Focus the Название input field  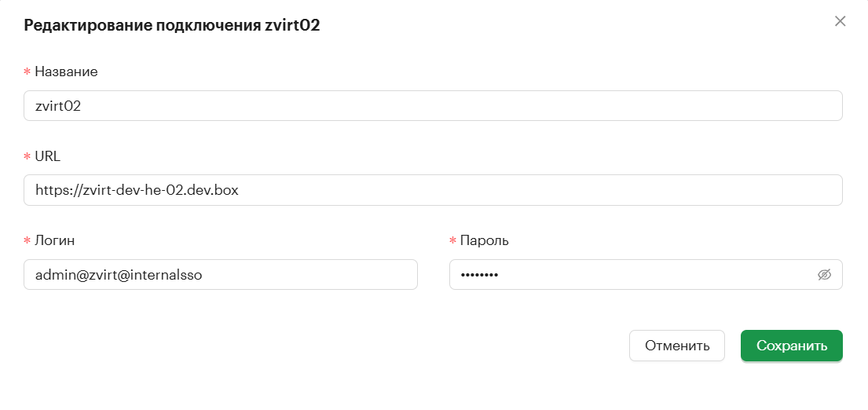pyautogui.click(x=433, y=106)
